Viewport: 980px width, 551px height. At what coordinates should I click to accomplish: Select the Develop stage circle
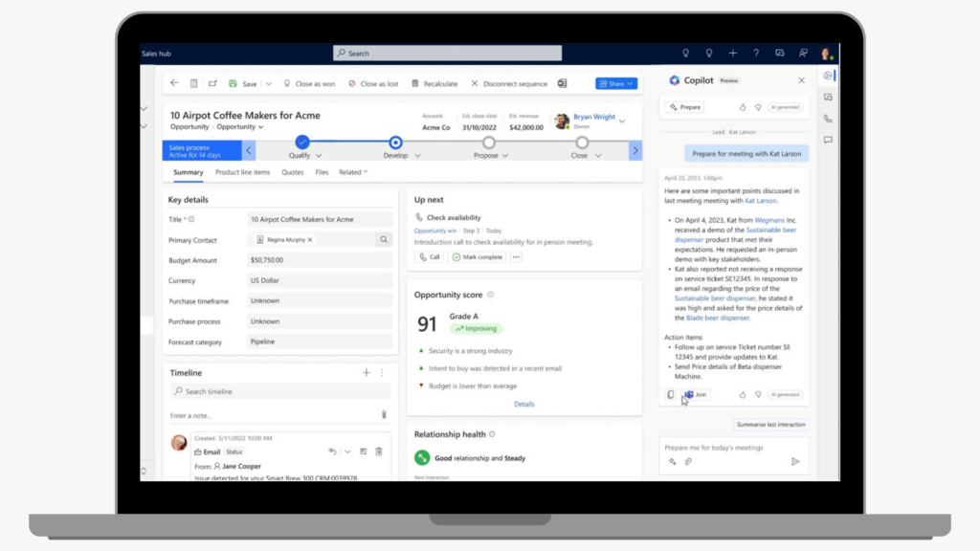pos(395,143)
